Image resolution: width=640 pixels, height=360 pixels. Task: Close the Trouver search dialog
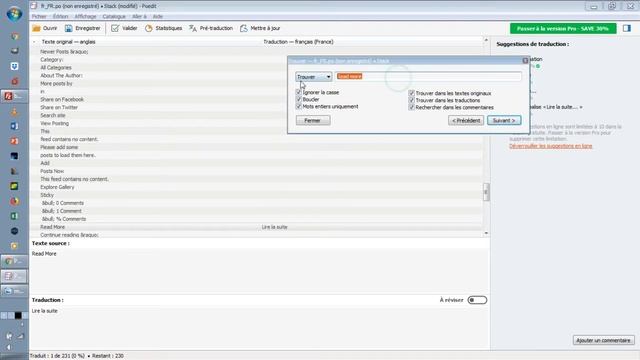525,61
